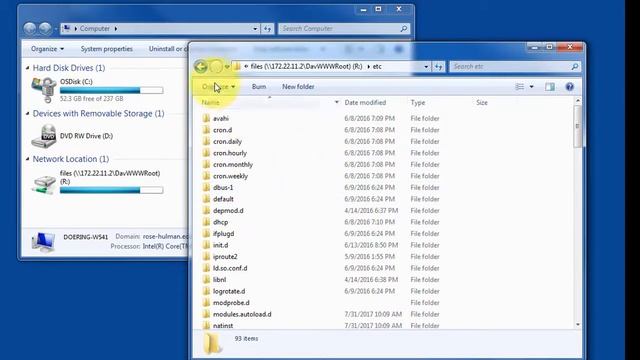Click the OSDisk (C:) usage bar
640x360 pixels.
click(x=111, y=90)
